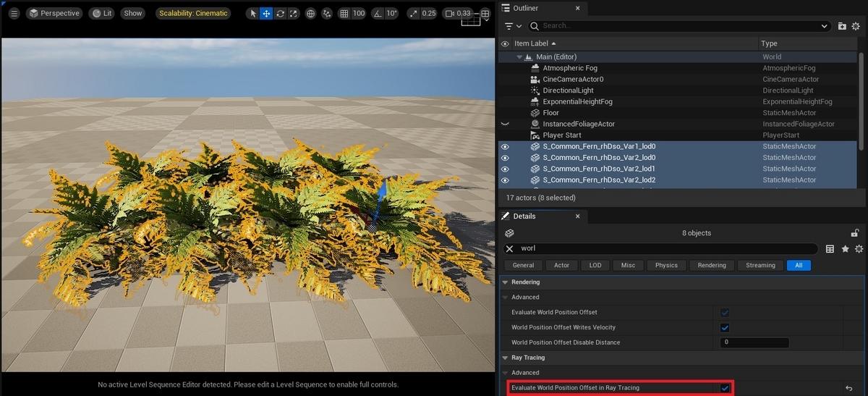The image size is (868, 396).
Task: Open the viewport hamburger options menu
Action: 14,14
